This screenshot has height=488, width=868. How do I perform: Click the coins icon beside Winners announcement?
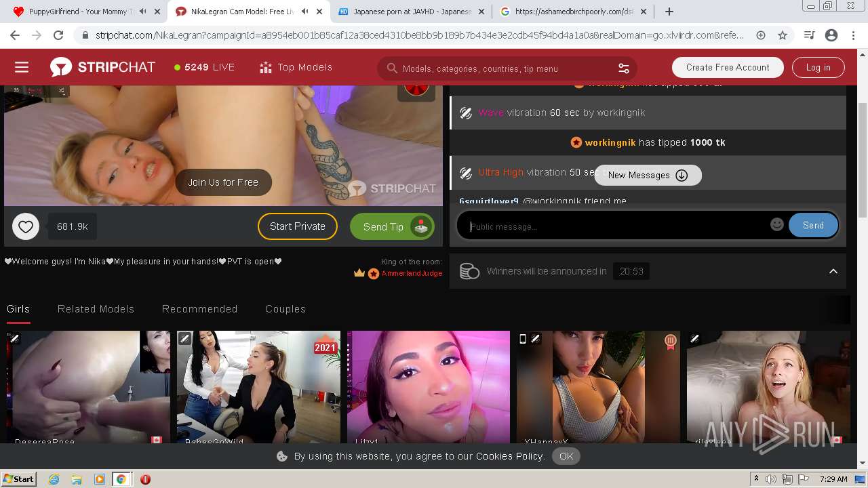point(469,271)
